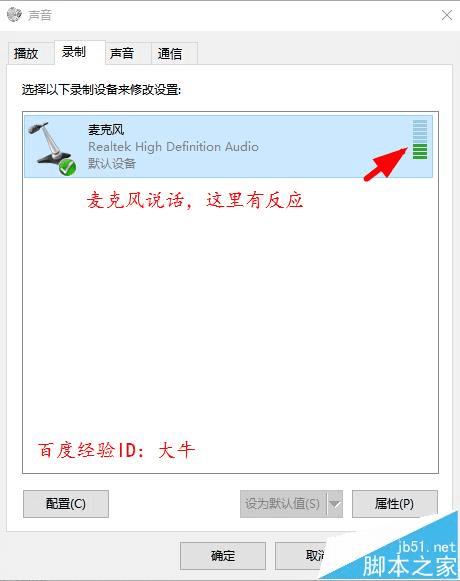Click the speaker icon in title bar

(x=14, y=15)
